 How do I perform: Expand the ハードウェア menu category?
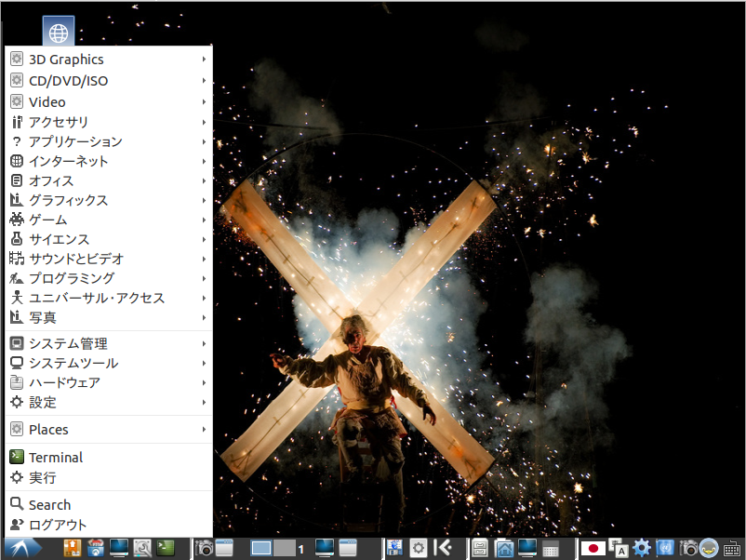(109, 382)
